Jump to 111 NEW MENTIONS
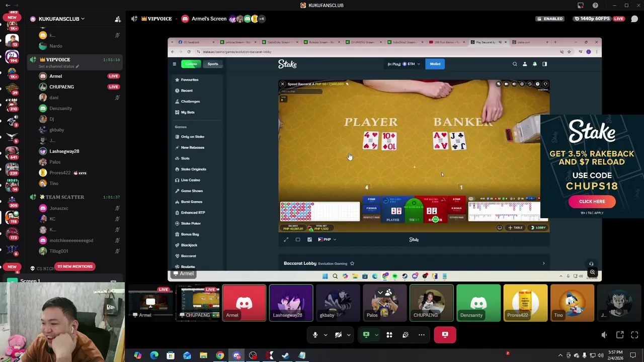Image resolution: width=644 pixels, height=362 pixels. pos(75,266)
